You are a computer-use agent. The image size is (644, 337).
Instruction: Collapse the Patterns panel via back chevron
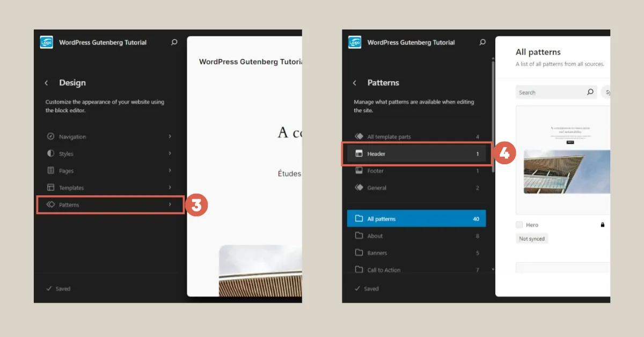354,83
